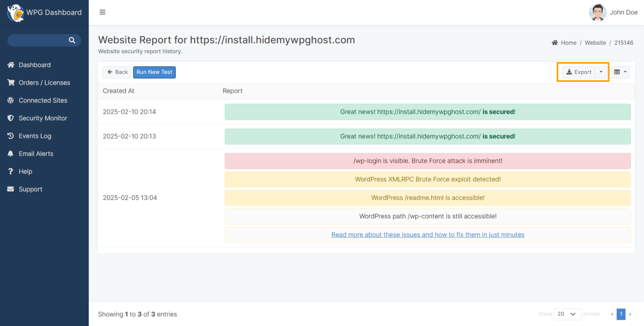644x326 pixels.
Task: Click the 2025-02-10 20:13 date cell
Action: [129, 136]
